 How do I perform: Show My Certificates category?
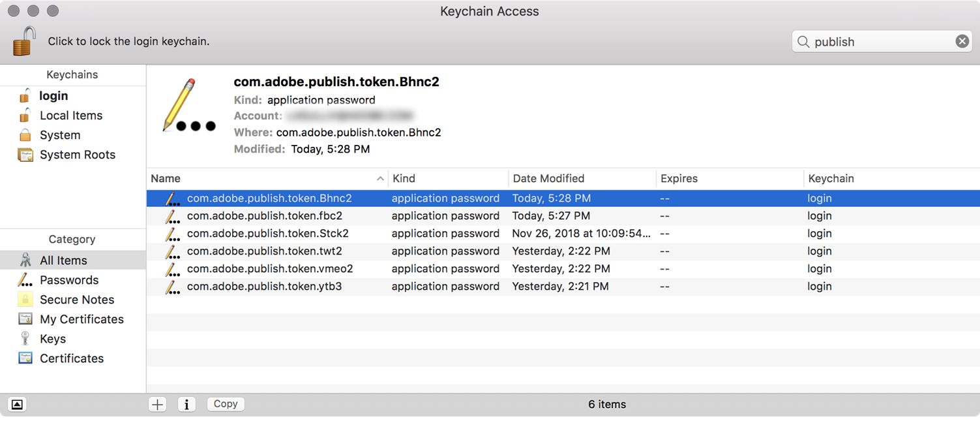click(x=82, y=319)
